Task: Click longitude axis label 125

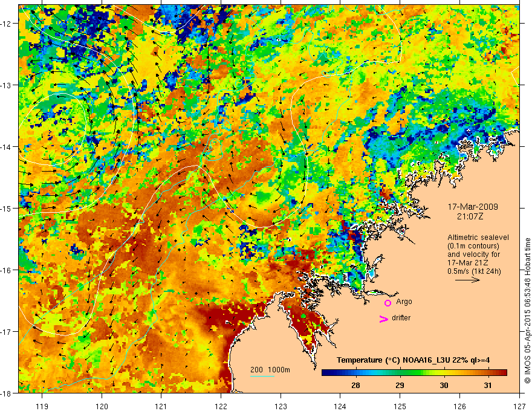Action: pos(400,406)
